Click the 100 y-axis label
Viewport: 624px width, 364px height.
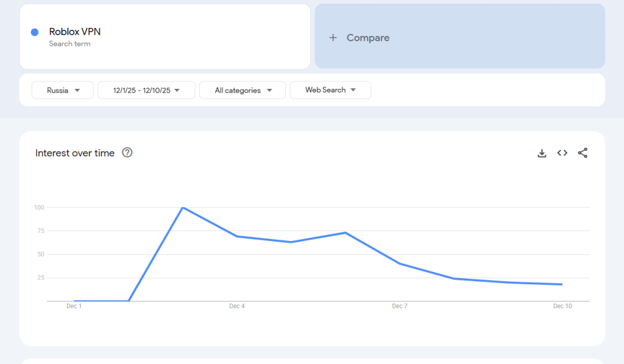39,208
